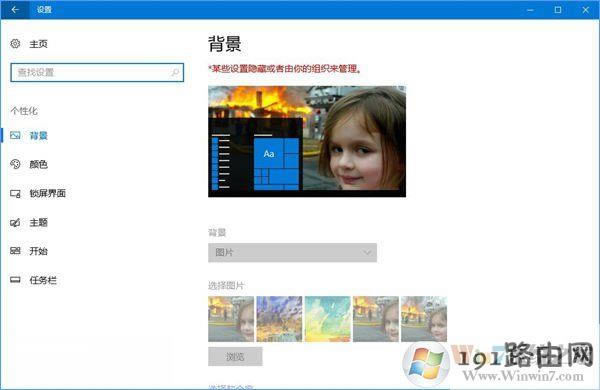600x390 pixels.
Task: Choose the fourth fire girl thumbnail
Action: pos(376,319)
